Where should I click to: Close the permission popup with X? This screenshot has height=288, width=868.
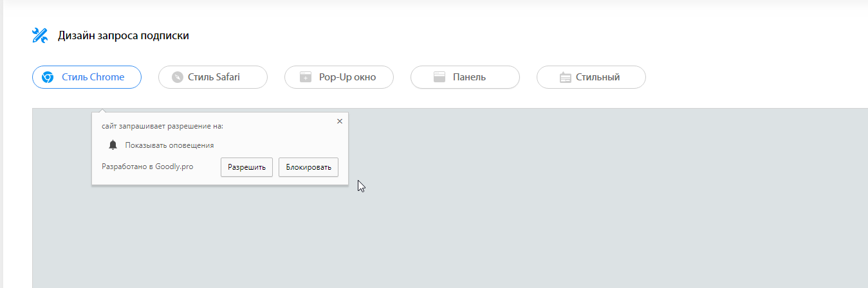tap(340, 121)
